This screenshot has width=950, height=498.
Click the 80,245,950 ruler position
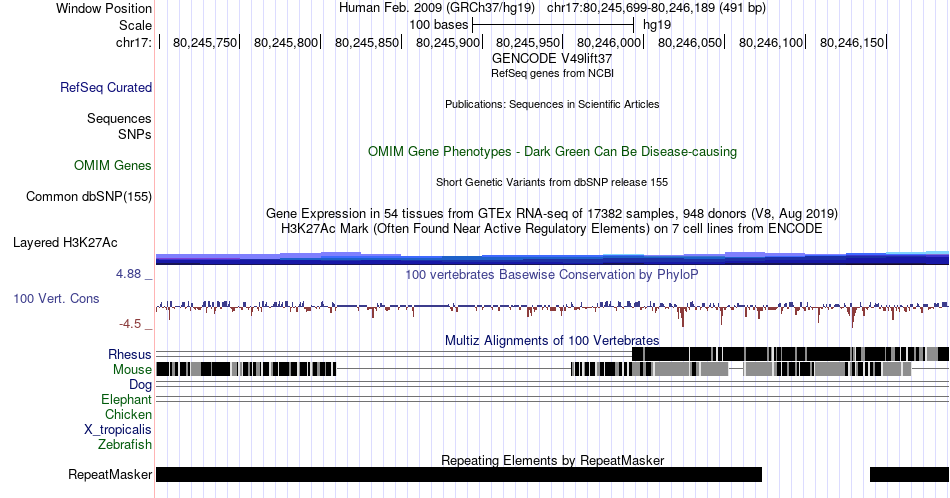(x=528, y=42)
